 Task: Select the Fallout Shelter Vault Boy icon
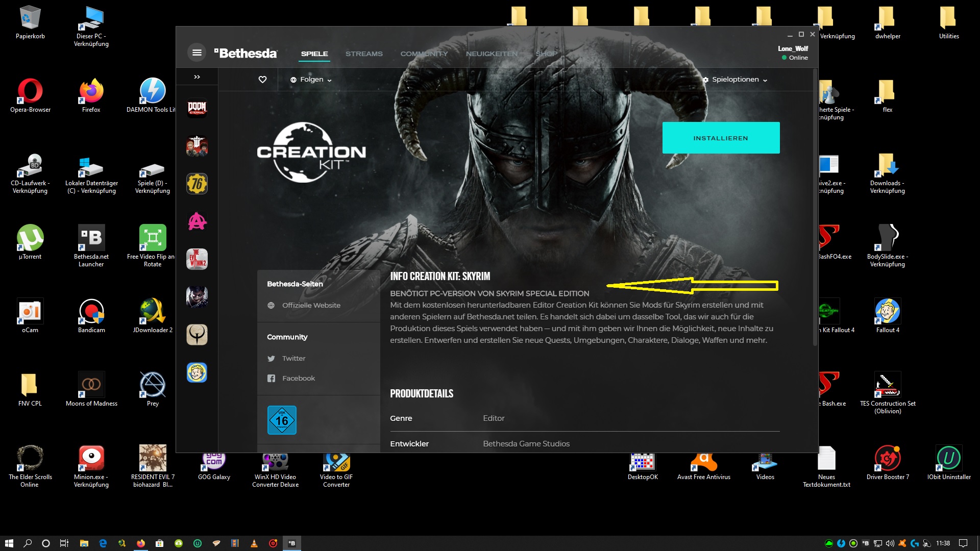[197, 372]
